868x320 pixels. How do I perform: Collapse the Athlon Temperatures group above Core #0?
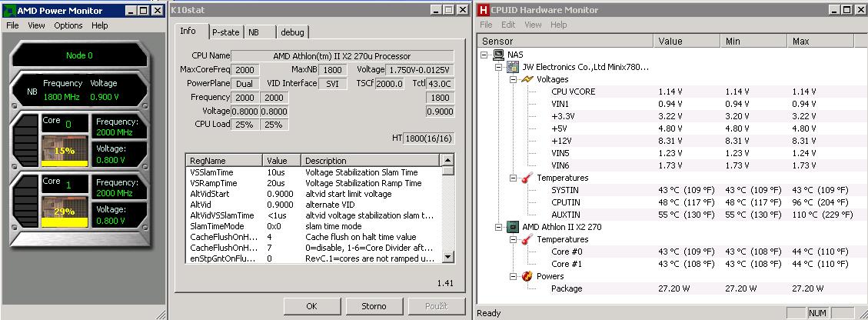point(514,239)
